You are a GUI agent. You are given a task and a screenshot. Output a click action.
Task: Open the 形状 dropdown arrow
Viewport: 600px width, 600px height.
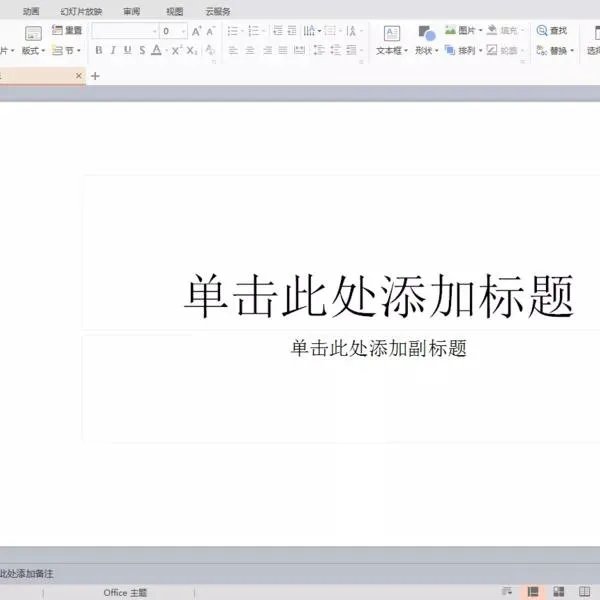436,51
